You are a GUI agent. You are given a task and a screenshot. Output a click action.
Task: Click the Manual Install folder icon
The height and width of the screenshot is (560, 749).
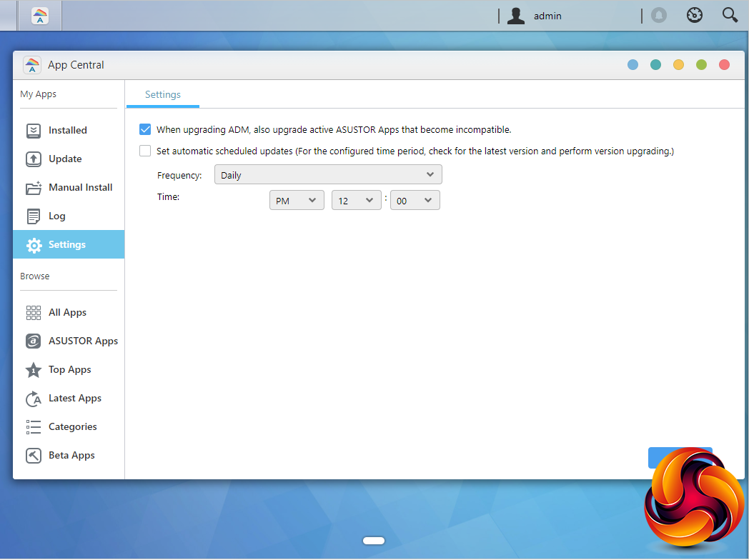(x=34, y=188)
